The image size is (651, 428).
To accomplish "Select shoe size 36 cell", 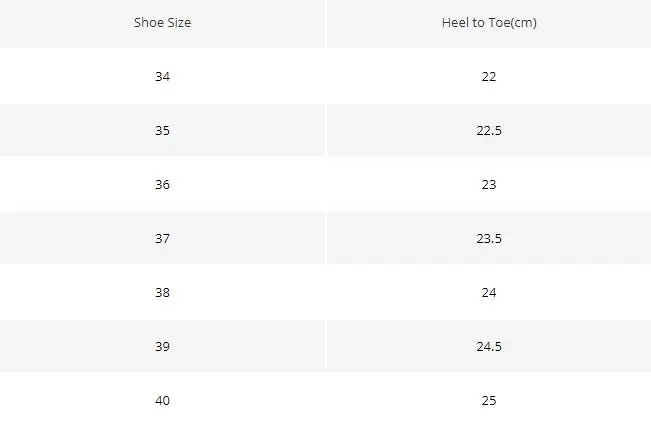I will 162,184.
